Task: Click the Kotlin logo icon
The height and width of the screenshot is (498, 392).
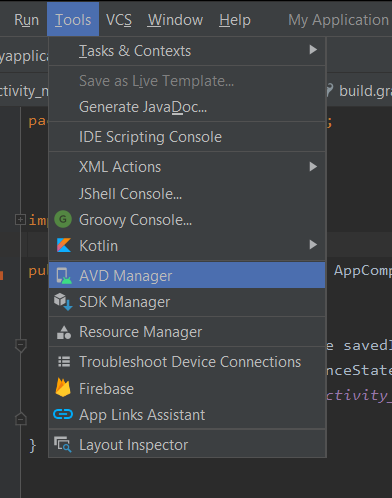Action: [64, 245]
